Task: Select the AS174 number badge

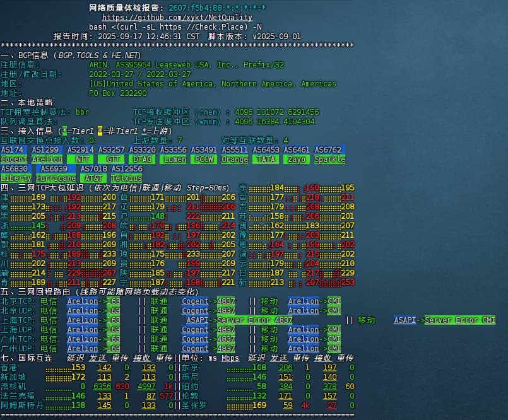Action: click(13, 150)
